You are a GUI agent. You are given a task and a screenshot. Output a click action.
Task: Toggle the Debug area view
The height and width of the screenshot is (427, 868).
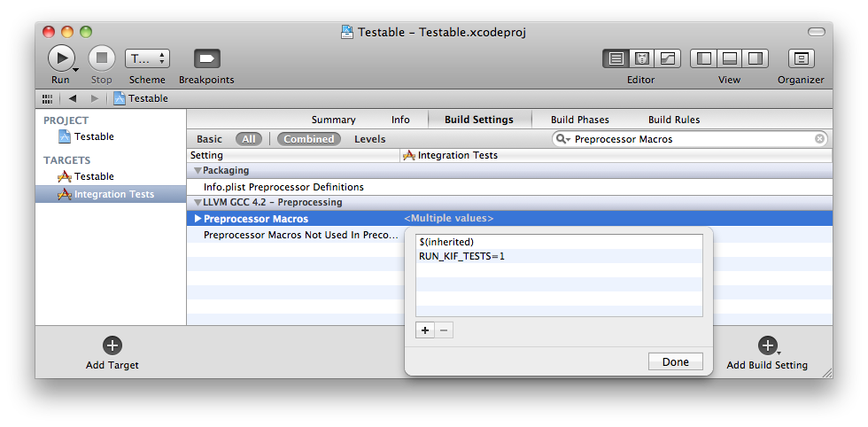[730, 58]
